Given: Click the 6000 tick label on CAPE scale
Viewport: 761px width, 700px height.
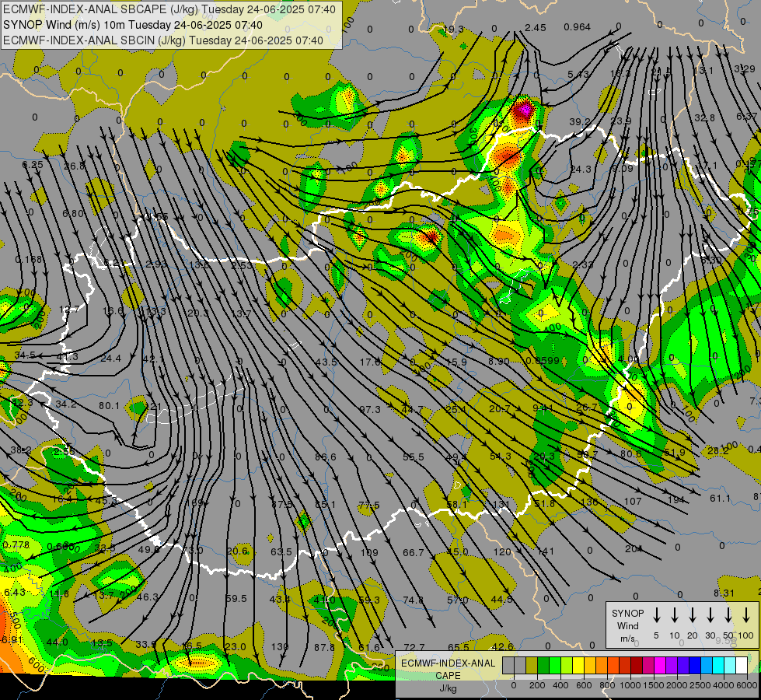Looking at the screenshot, I should 746,685.
